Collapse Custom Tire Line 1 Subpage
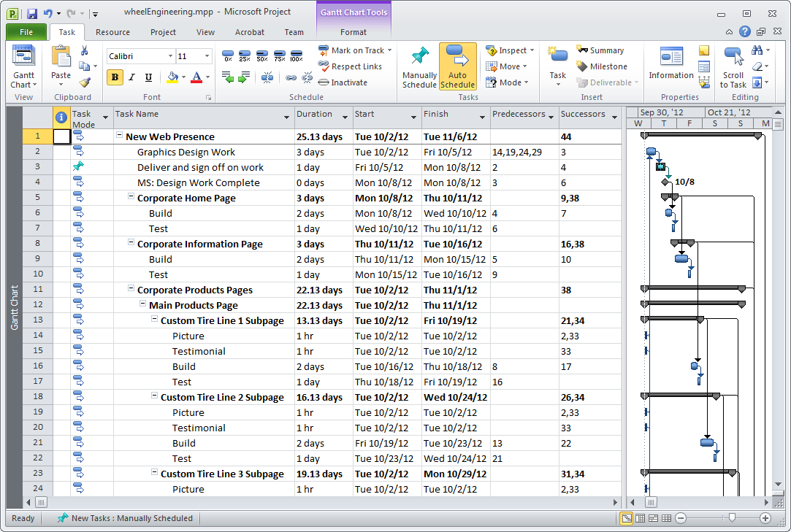This screenshot has height=532, width=791. 154,319
